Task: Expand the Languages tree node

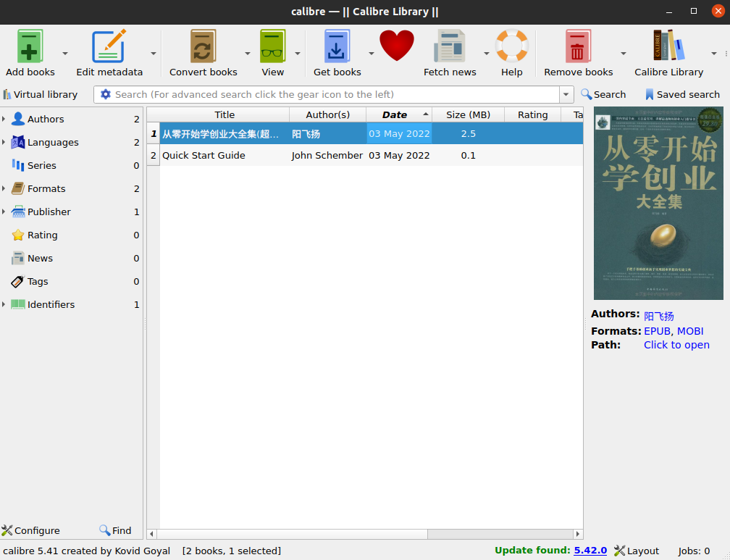Action: click(x=4, y=142)
